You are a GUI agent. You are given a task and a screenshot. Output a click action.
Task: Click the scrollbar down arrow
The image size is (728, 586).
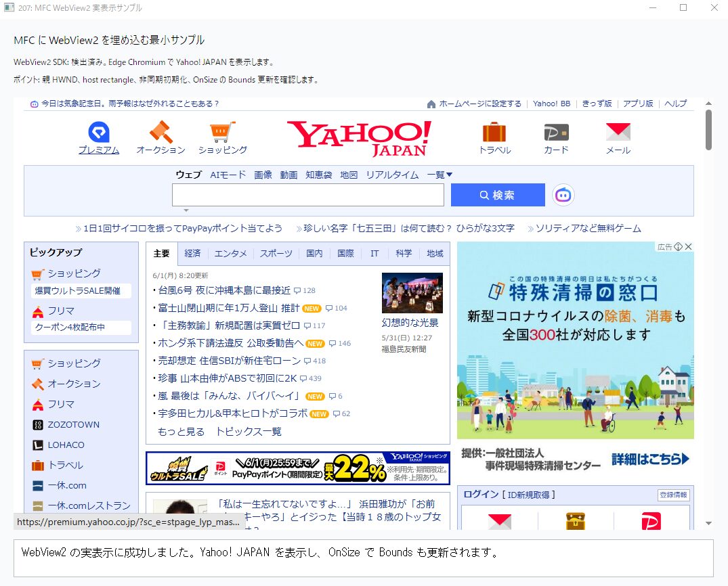coord(708,523)
